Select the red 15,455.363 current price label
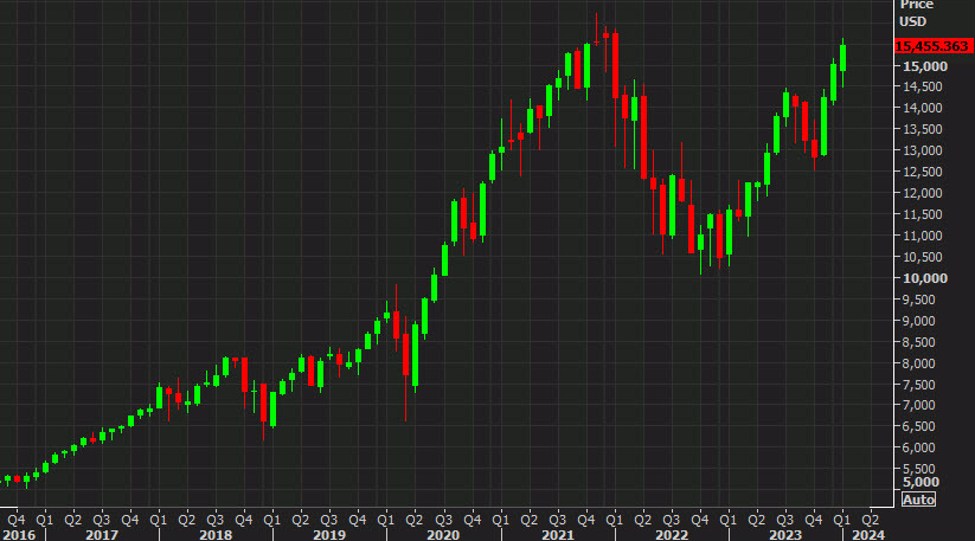 [x=933, y=46]
